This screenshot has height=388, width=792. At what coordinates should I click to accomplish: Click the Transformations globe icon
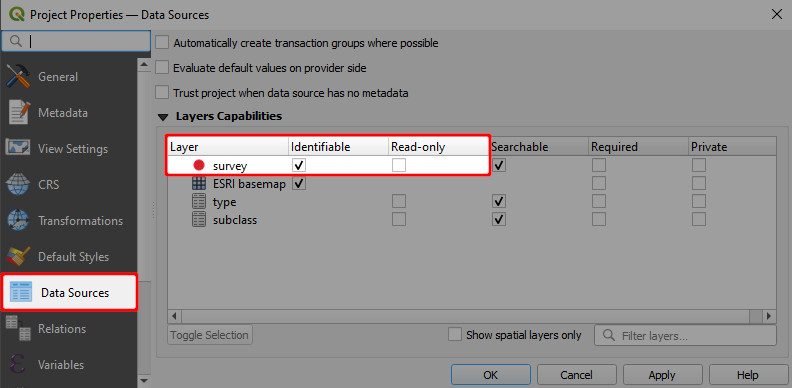(x=19, y=221)
